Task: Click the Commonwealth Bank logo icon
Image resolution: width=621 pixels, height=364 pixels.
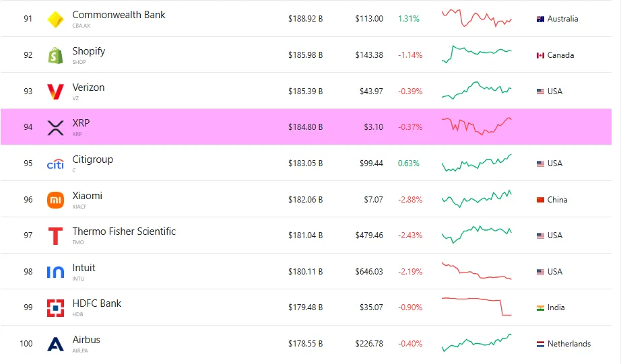Action: pos(55,20)
